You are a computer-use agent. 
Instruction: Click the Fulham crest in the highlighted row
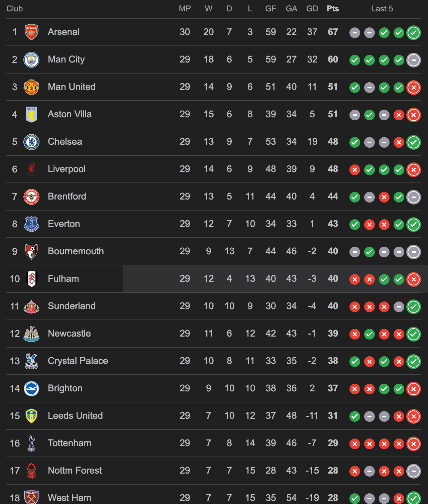(32, 279)
